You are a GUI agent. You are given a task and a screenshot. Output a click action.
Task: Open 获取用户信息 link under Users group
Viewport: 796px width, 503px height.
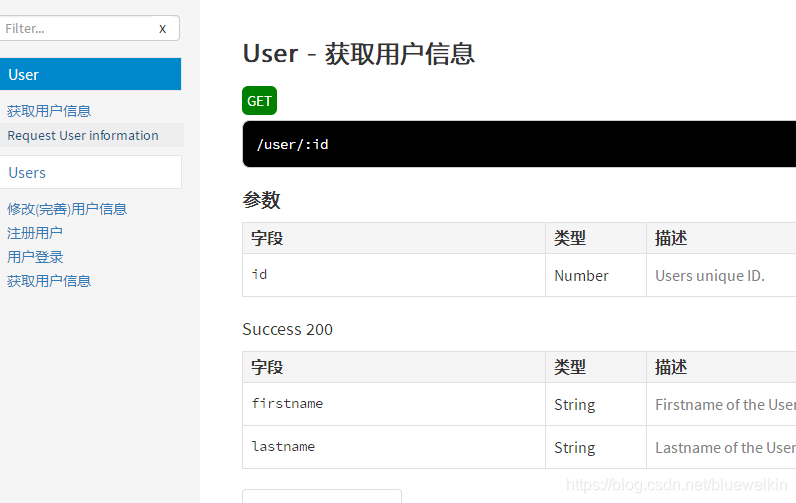(49, 281)
